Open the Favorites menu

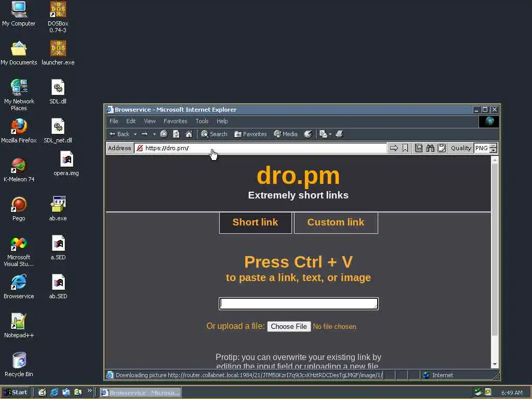[x=176, y=121]
